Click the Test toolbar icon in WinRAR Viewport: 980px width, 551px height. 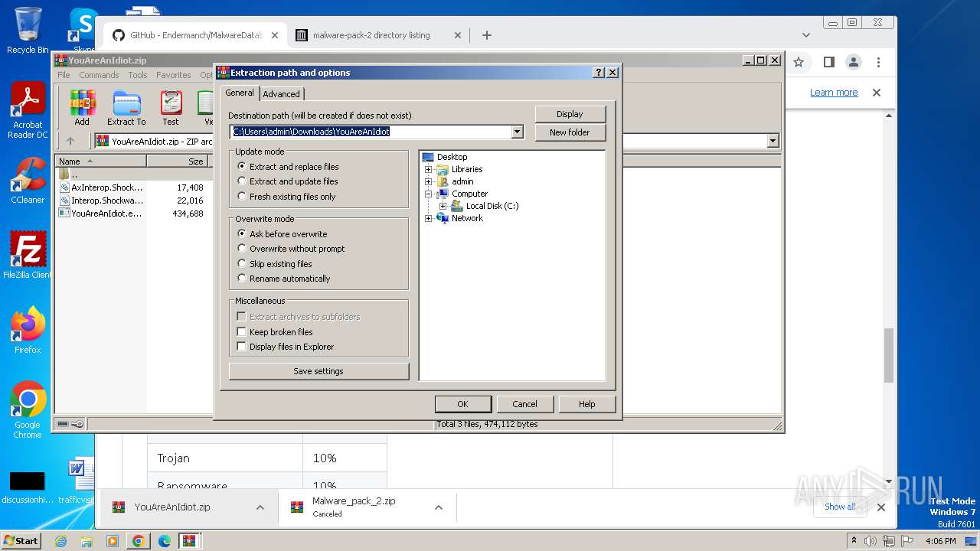click(x=171, y=108)
